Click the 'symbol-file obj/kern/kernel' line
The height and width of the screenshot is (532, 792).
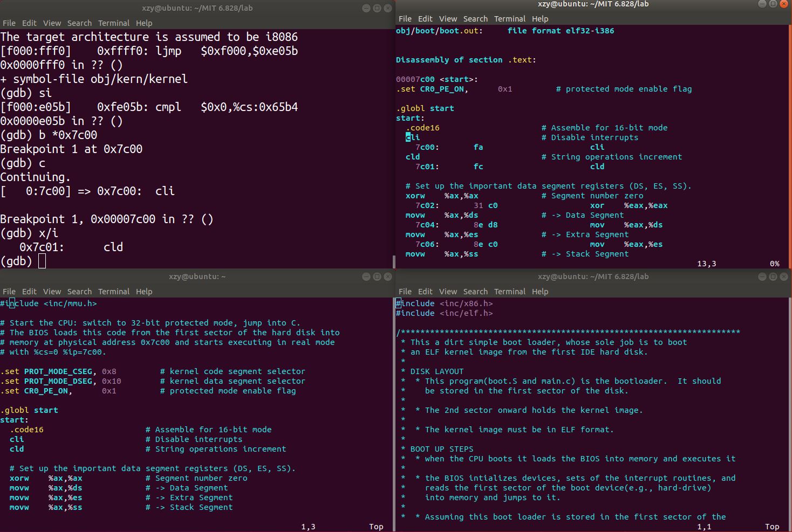(x=94, y=79)
